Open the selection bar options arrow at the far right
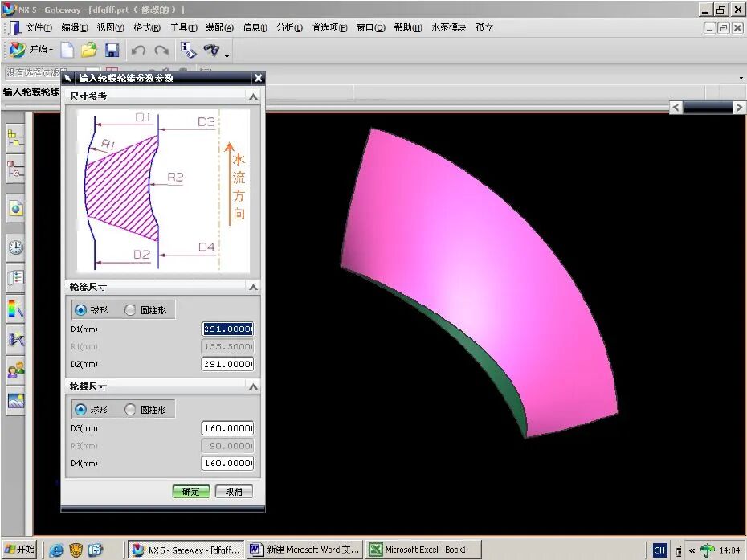 point(741,78)
